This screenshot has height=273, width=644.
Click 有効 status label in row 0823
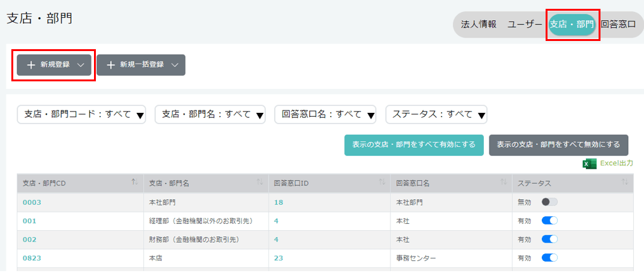[x=524, y=258]
